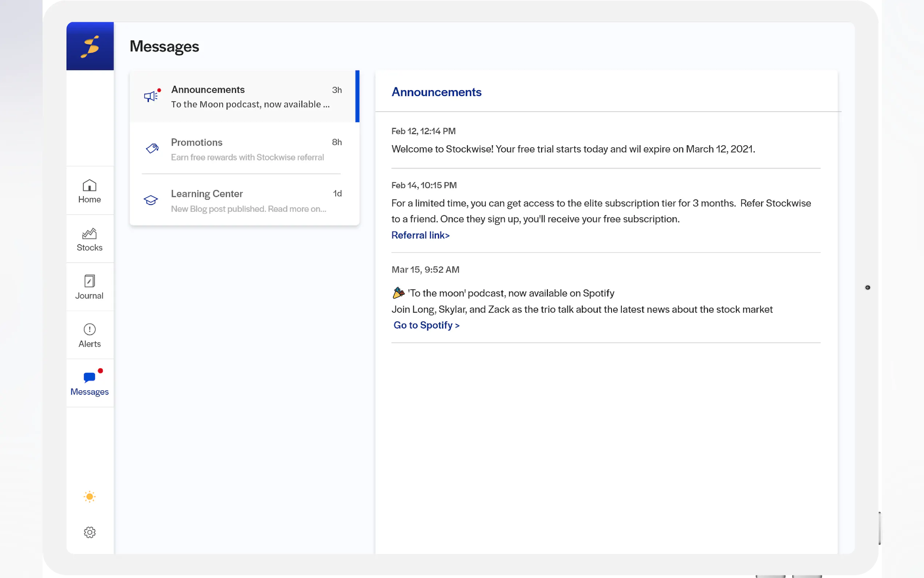Click the party popper emoji in podcast announcement
Image resolution: width=924 pixels, height=578 pixels.
[398, 293]
